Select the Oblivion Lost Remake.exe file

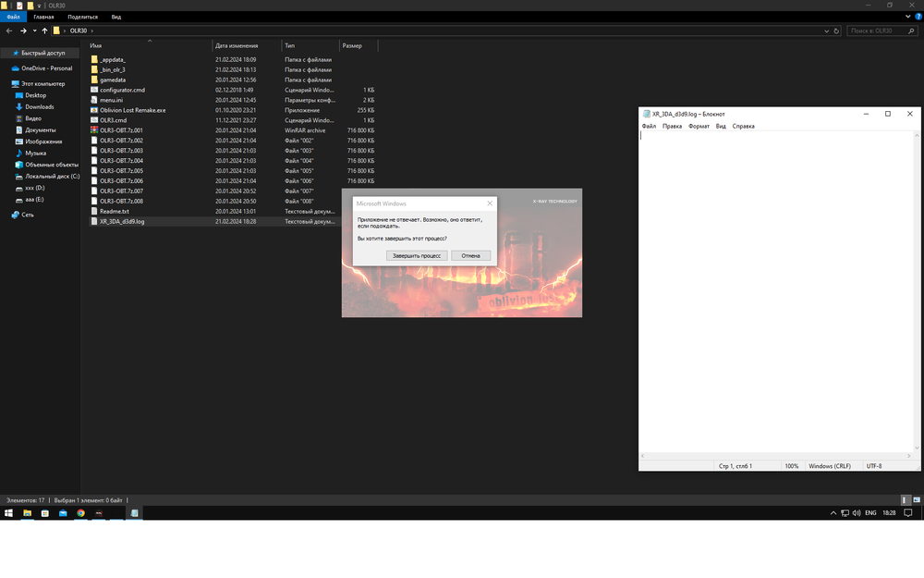coord(132,110)
